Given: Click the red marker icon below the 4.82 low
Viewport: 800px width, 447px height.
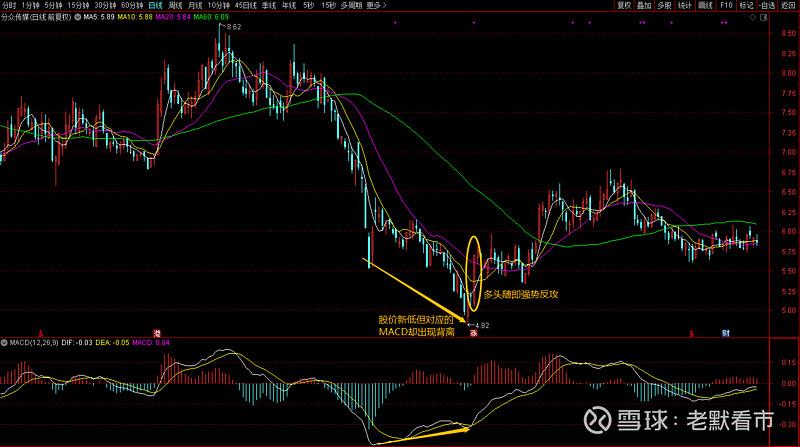Looking at the screenshot, I should click(474, 333).
